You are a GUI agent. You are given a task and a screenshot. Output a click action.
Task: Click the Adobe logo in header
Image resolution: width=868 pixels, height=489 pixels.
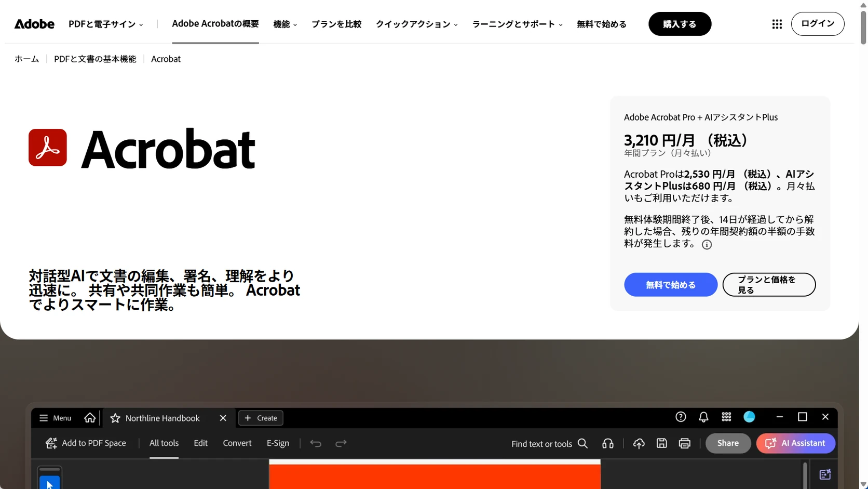tap(34, 24)
